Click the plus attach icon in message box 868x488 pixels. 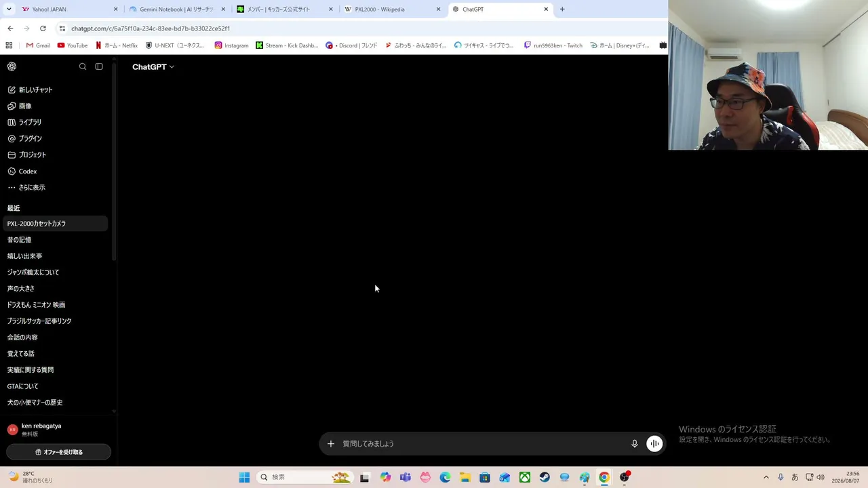[x=331, y=444]
